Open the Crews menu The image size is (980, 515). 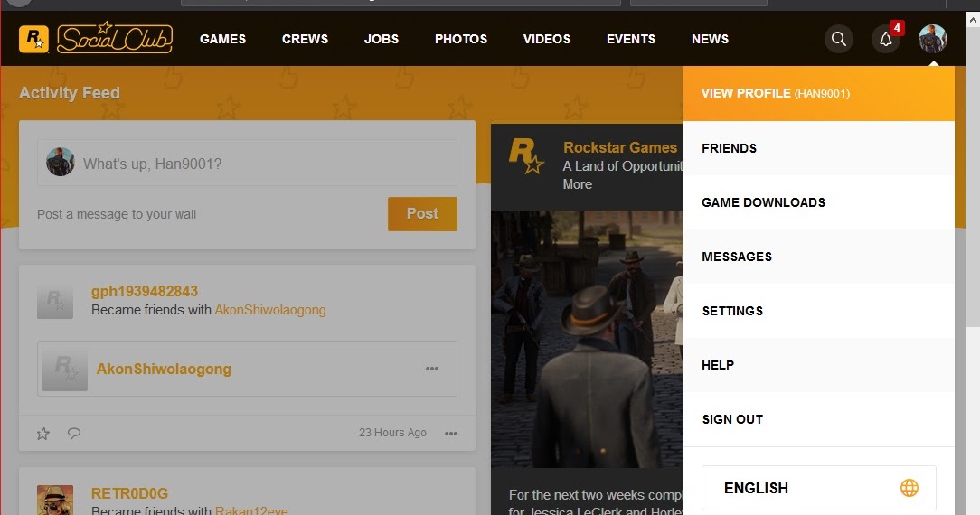pyautogui.click(x=305, y=39)
